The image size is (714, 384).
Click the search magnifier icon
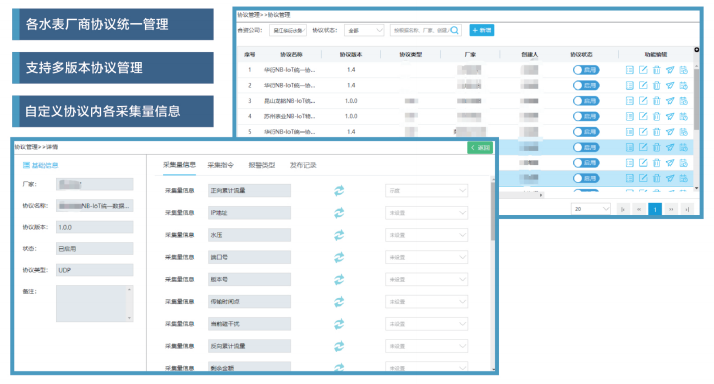[x=454, y=30]
